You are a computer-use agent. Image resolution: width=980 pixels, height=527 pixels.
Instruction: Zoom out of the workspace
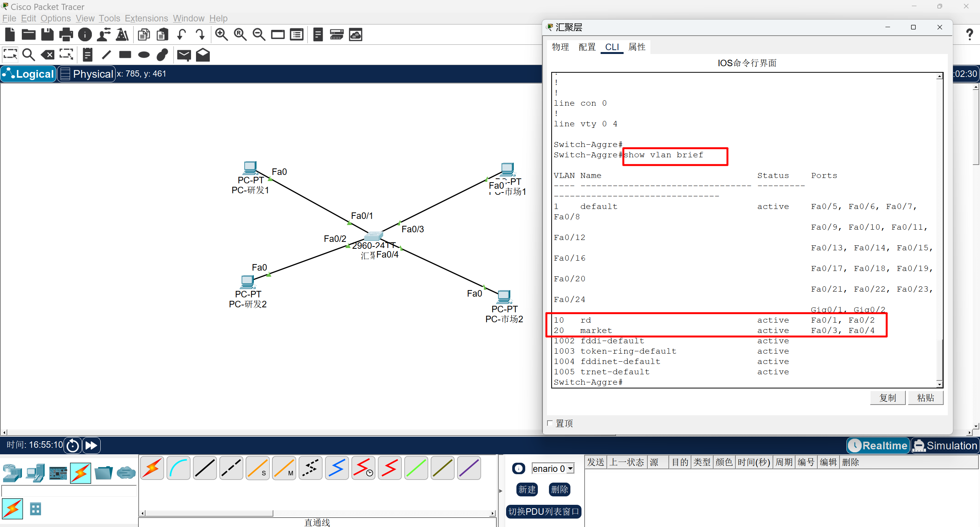click(x=259, y=35)
